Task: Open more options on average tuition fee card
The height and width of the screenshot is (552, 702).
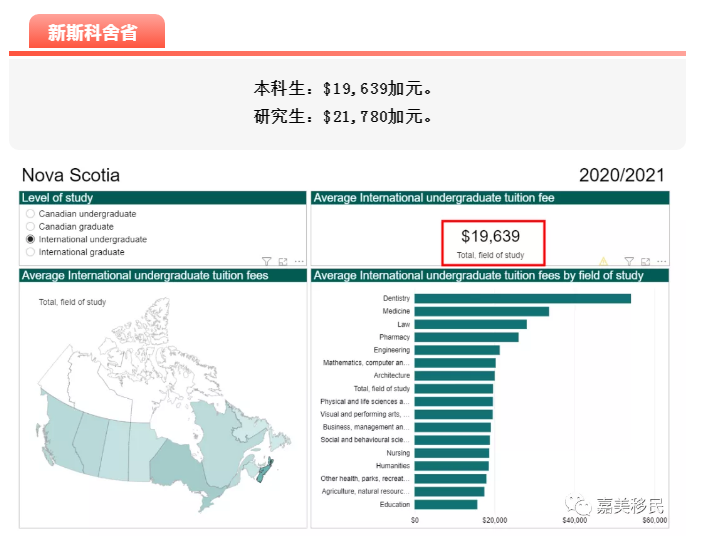Action: coord(660,261)
